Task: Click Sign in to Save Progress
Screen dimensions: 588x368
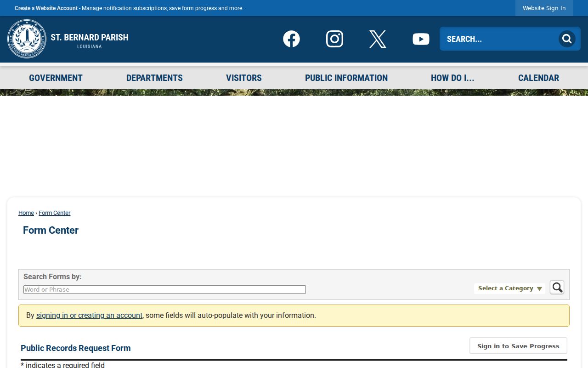Action: tap(518, 346)
